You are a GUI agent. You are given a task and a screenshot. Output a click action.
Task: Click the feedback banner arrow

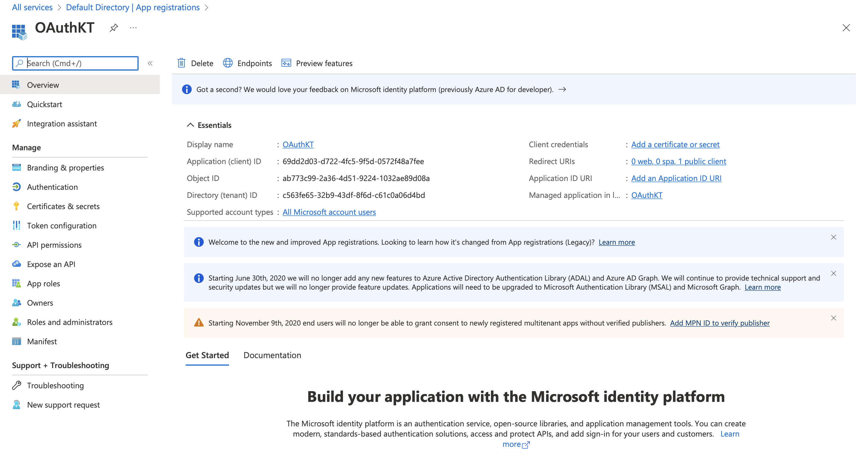(x=562, y=90)
